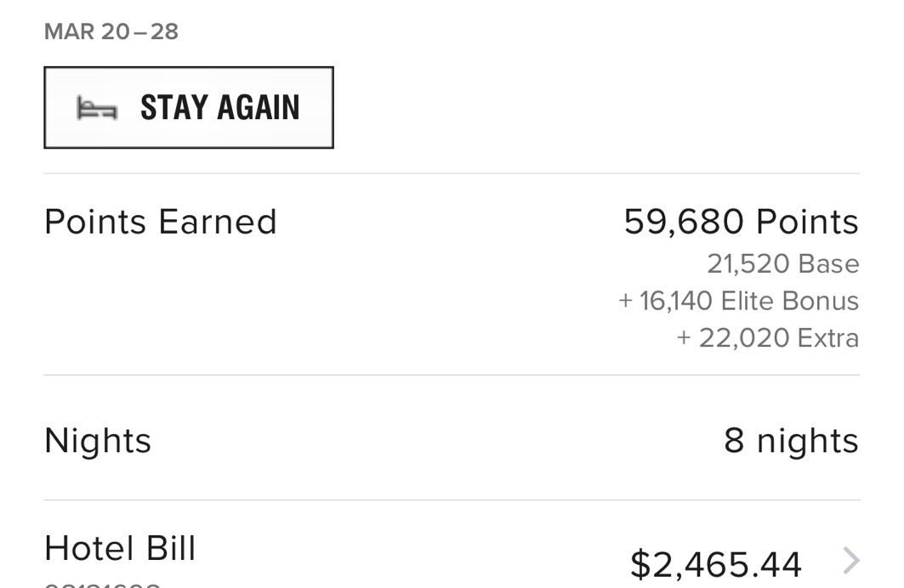Select the 21,520 Base points line
The width and height of the screenshot is (904, 588).
coord(783,263)
